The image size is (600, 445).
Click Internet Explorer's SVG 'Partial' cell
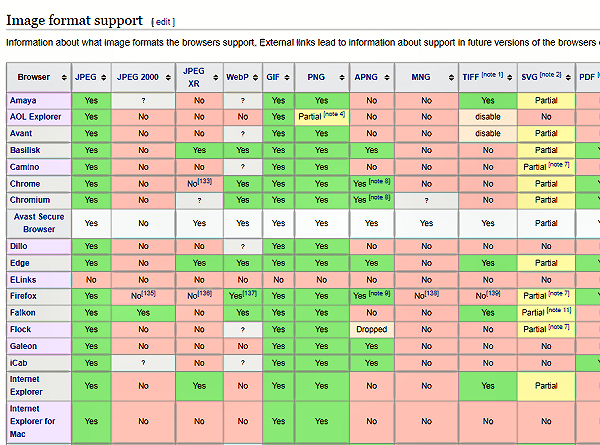point(546,386)
